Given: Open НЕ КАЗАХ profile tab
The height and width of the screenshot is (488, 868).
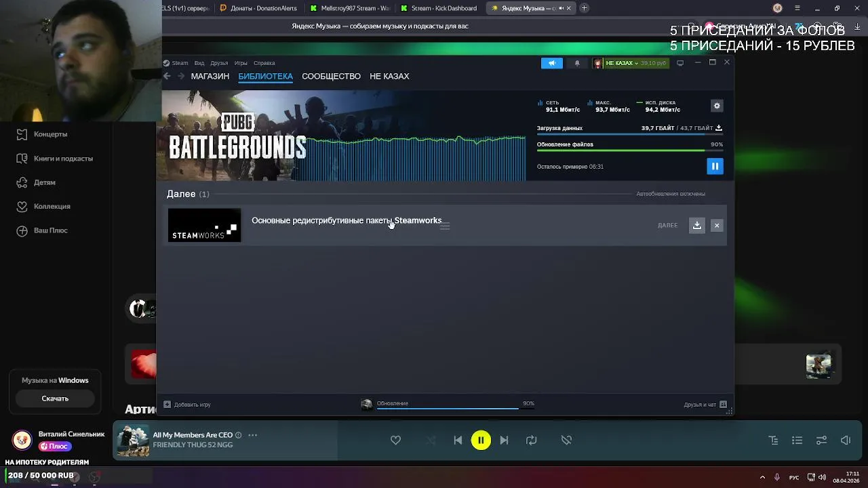Looking at the screenshot, I should (389, 76).
